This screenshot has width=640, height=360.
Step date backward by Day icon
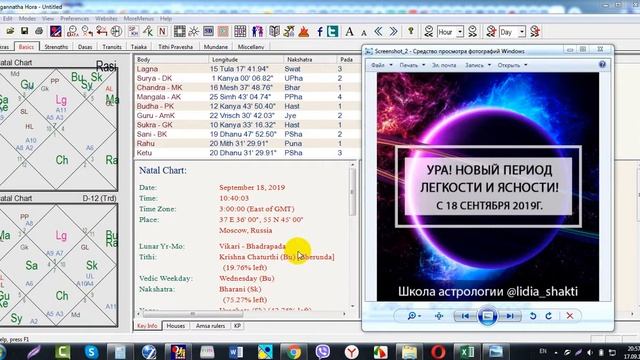[x=491, y=31]
